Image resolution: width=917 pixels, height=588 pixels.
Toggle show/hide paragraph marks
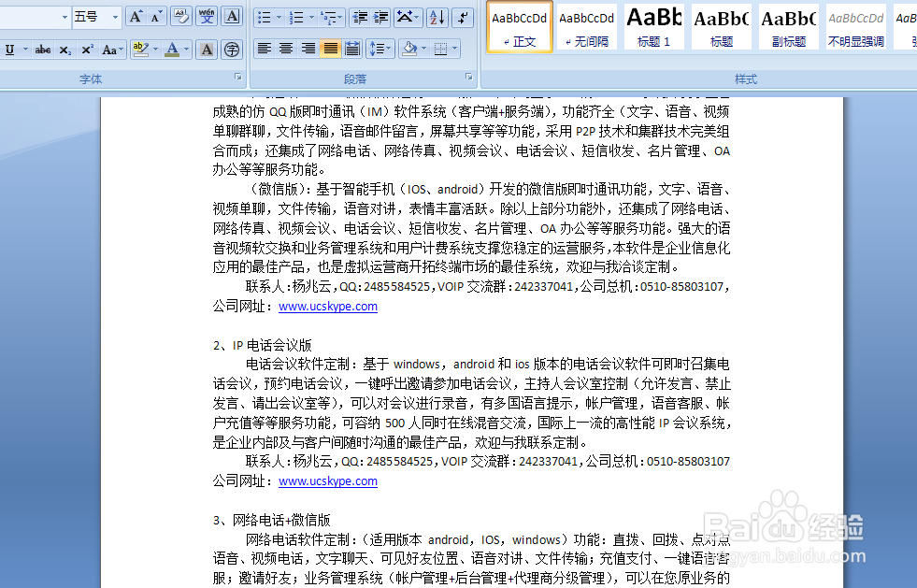(464, 17)
